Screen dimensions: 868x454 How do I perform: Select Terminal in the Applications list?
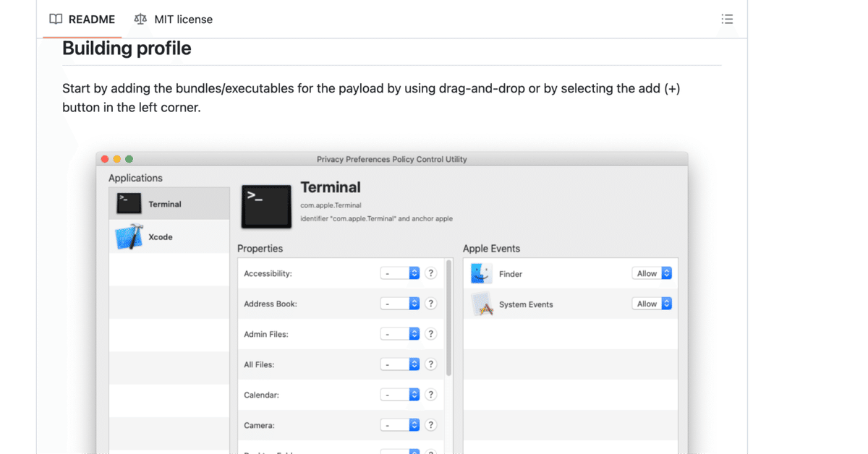point(169,204)
